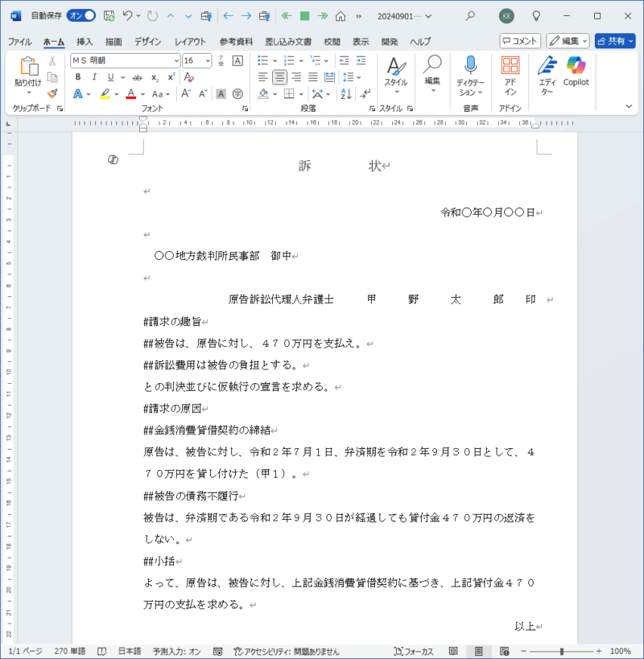
Task: Click the increase indent icon
Action: [361, 60]
